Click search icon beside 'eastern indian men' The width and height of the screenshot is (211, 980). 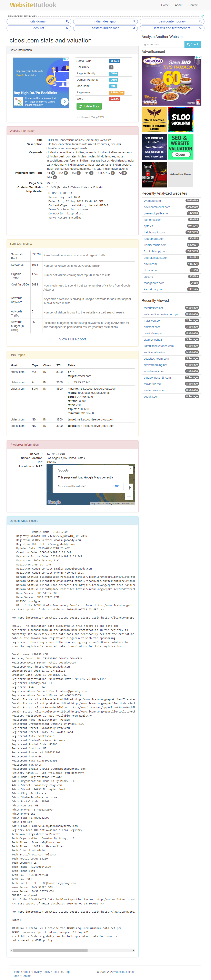coord(134,28)
